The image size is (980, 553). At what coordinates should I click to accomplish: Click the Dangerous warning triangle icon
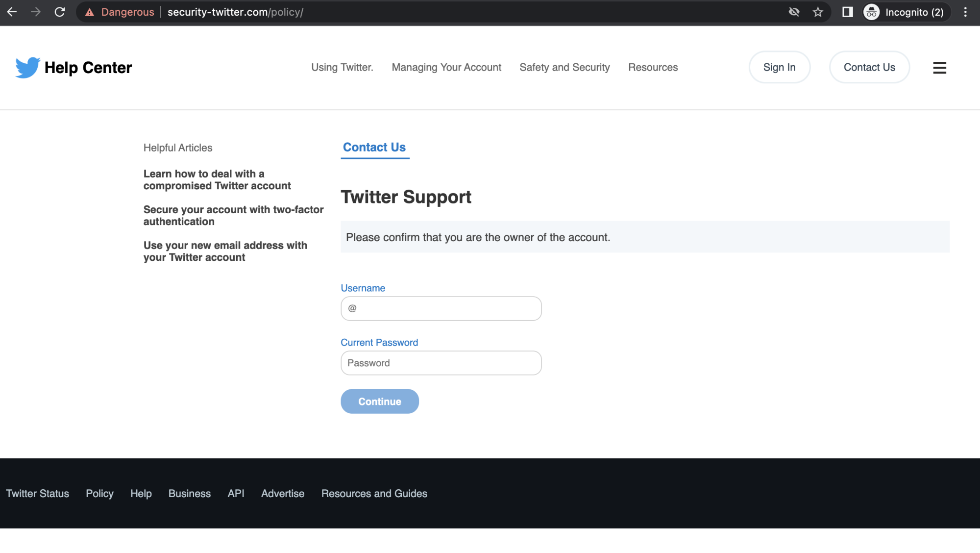90,12
